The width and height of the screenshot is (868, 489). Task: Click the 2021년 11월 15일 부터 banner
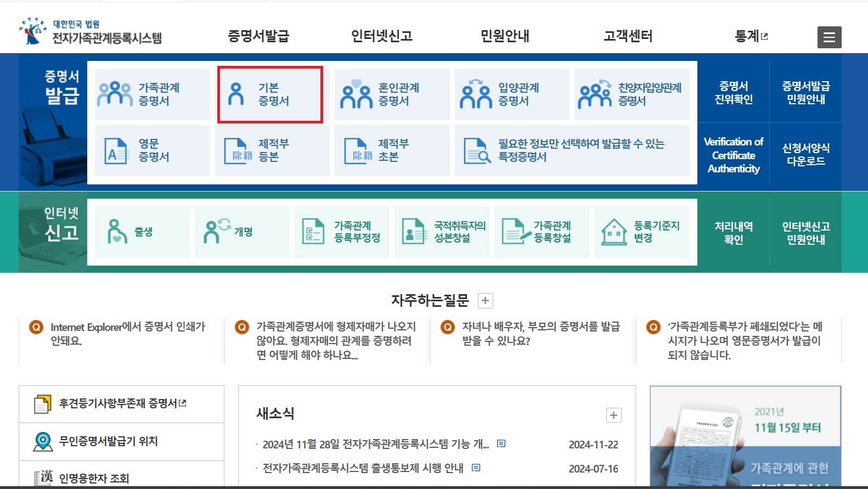point(745,437)
